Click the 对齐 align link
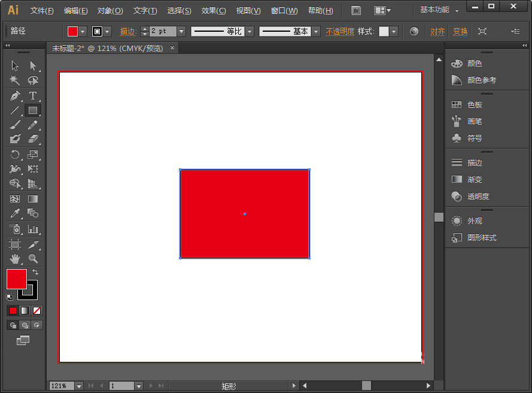 437,32
